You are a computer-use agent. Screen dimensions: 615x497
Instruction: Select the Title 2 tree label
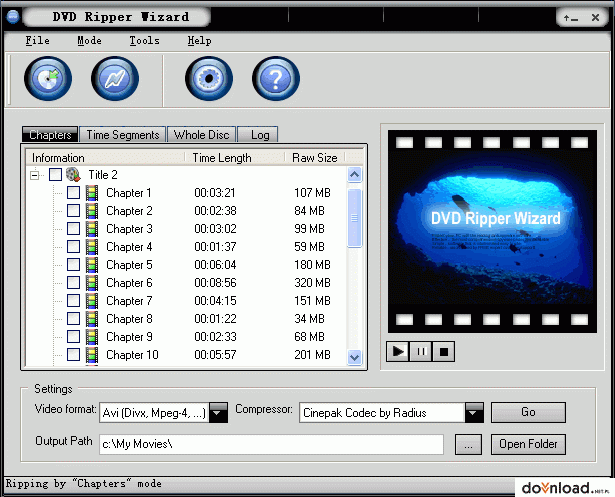(103, 175)
